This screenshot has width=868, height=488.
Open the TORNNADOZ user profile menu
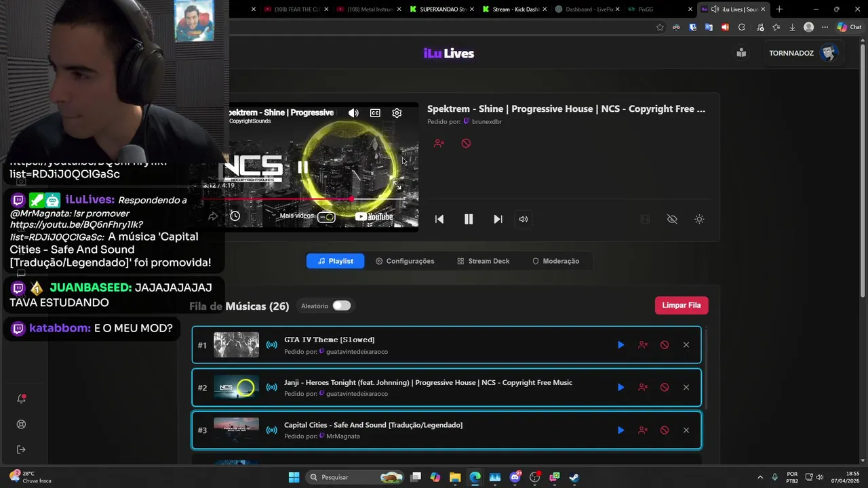point(803,53)
